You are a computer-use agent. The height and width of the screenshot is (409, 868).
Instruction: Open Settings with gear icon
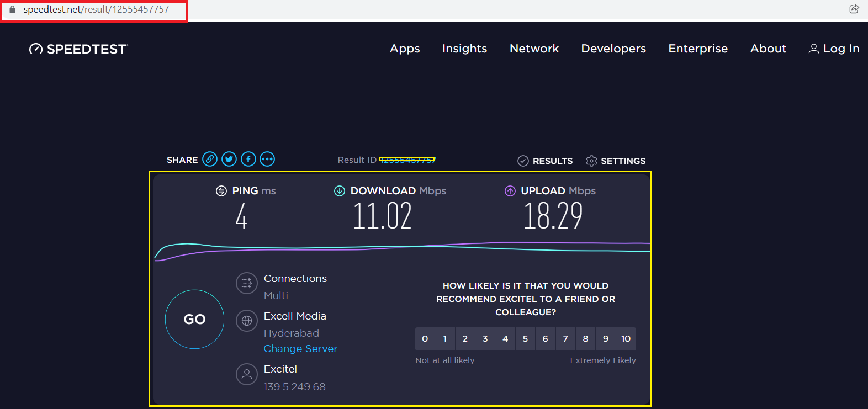click(616, 161)
